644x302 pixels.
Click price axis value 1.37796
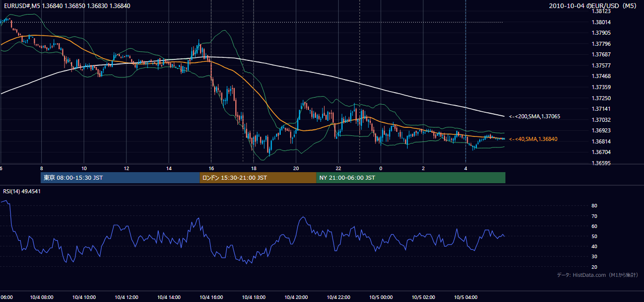tap(601, 44)
